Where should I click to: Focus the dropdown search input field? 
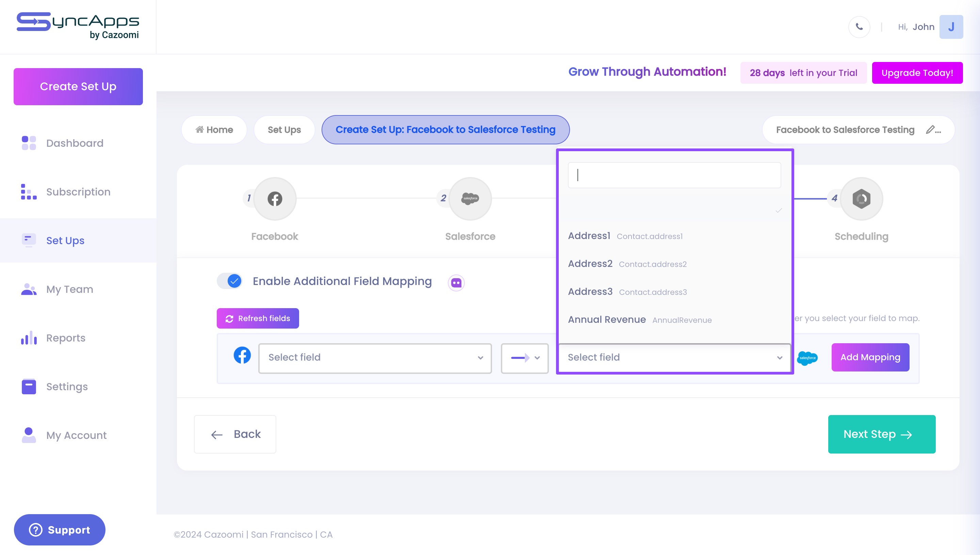coord(674,175)
